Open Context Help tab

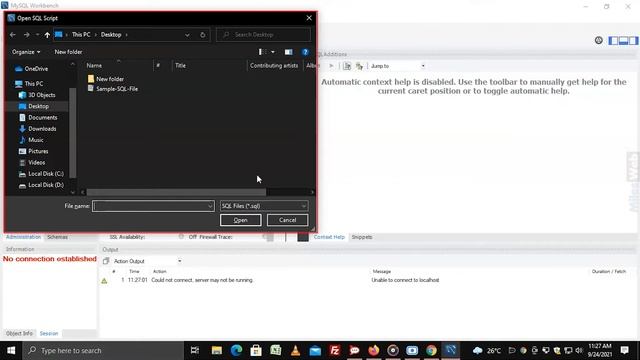tap(329, 237)
